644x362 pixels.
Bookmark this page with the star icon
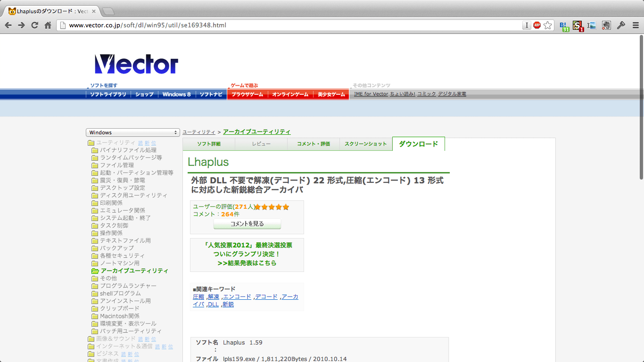(x=547, y=25)
